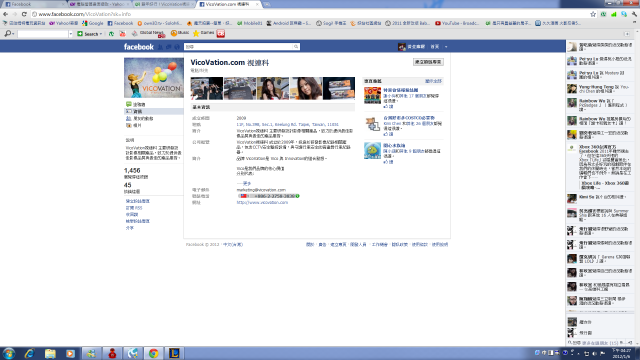Click the green bars extension icon

coord(613,14)
